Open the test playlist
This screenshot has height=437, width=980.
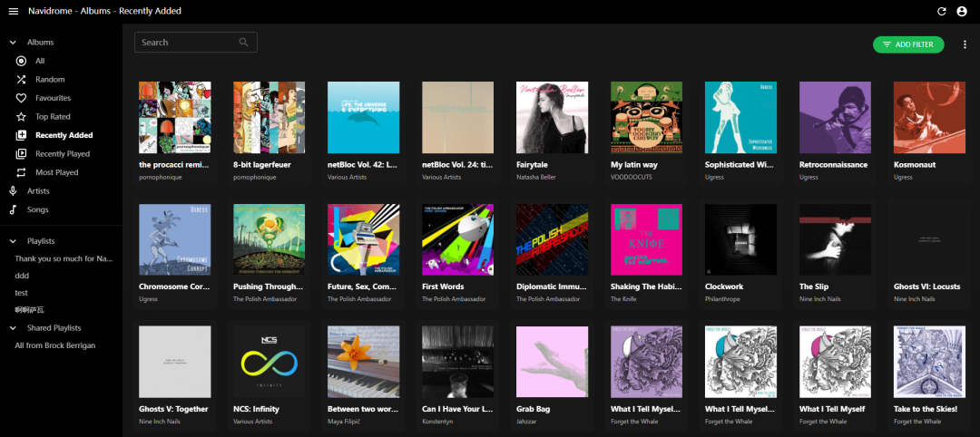click(x=21, y=292)
